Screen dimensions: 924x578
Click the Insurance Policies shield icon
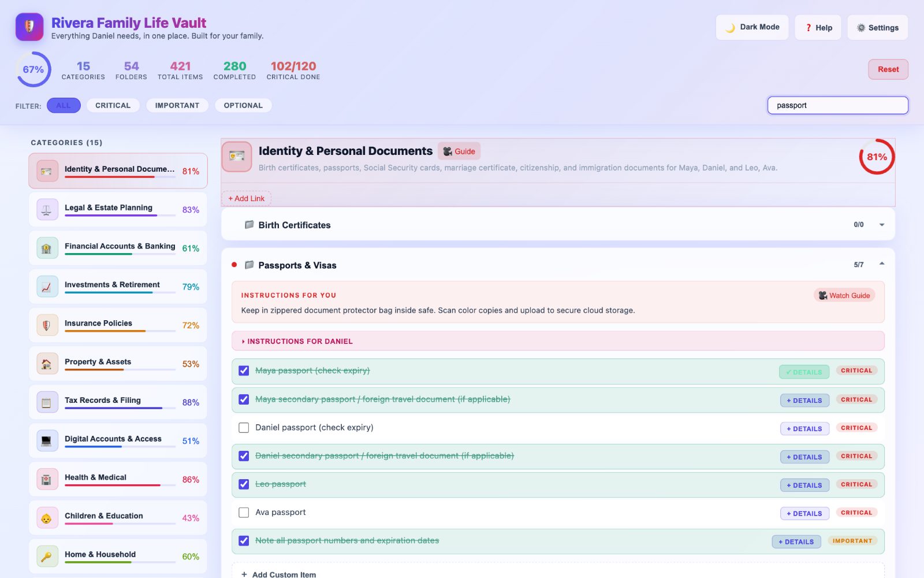click(47, 325)
